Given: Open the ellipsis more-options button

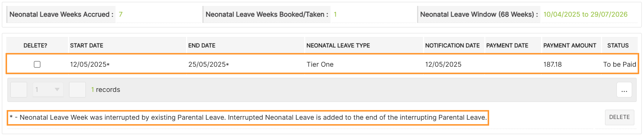Looking at the screenshot, I should click(624, 90).
